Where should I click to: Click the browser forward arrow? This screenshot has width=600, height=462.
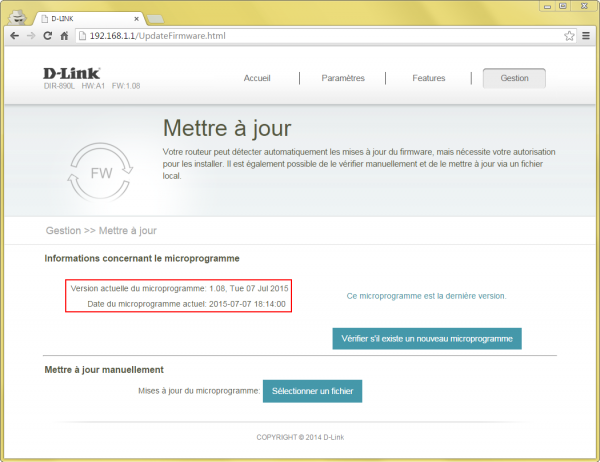pyautogui.click(x=31, y=35)
